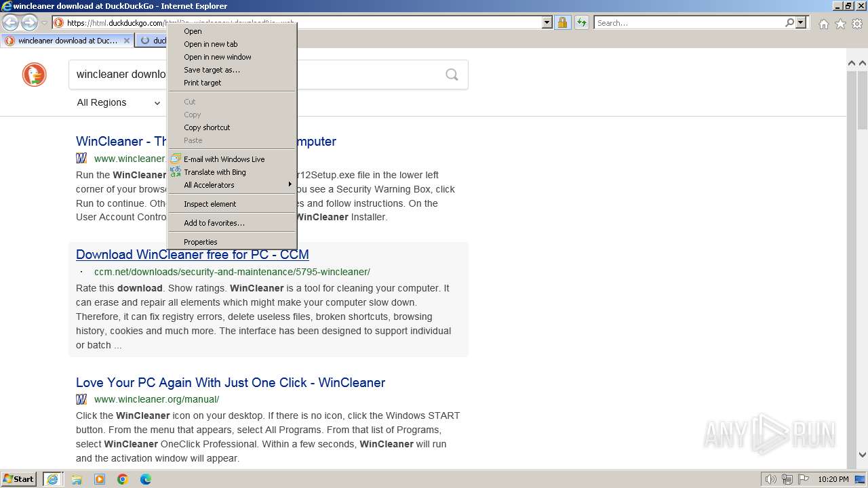Click W favicon beside www.wincleaner.org/manual/
868x488 pixels.
[81, 399]
